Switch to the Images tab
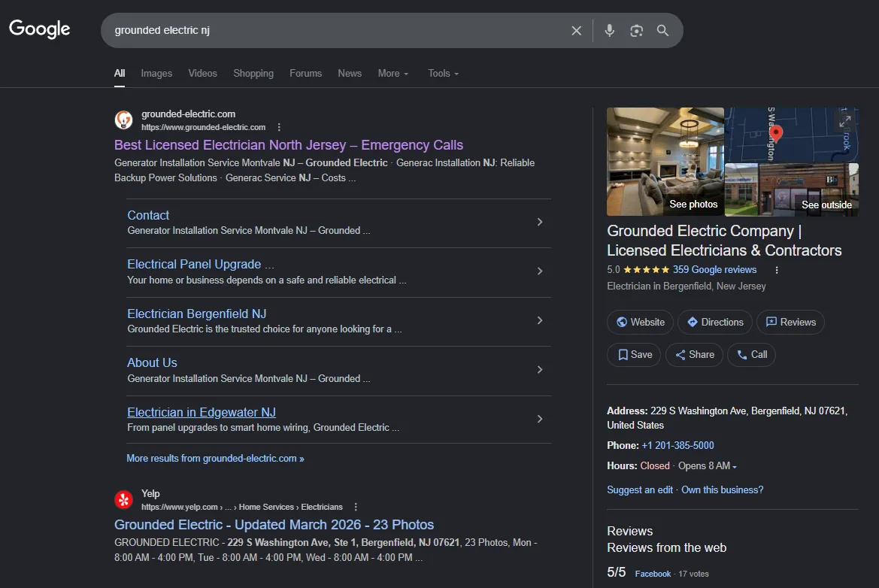The height and width of the screenshot is (588, 879). point(156,74)
